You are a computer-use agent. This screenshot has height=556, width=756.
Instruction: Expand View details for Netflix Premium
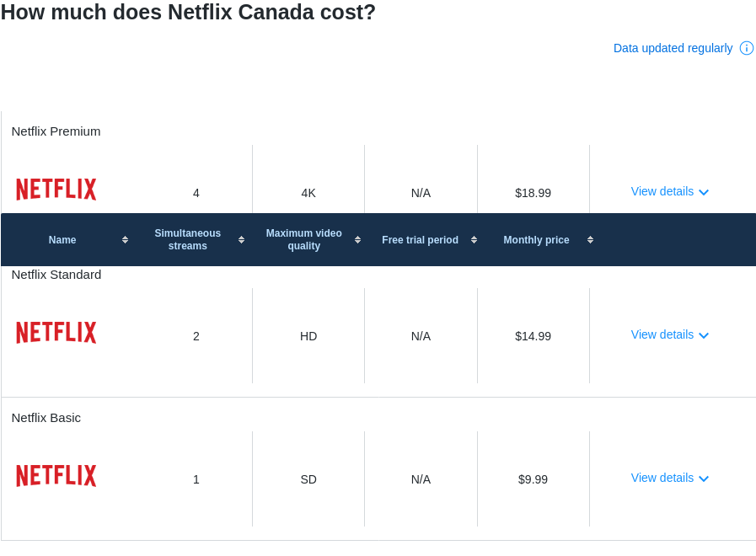[x=670, y=192]
